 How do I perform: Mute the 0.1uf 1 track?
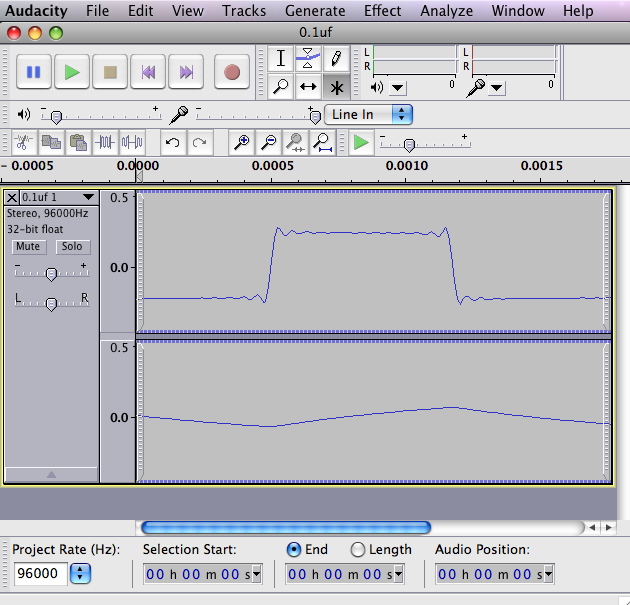click(28, 246)
